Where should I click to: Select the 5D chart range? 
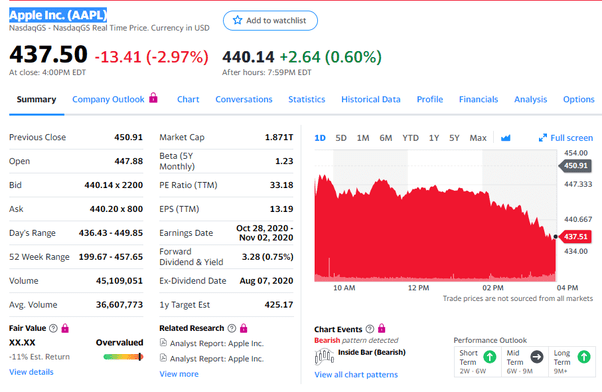pyautogui.click(x=341, y=138)
